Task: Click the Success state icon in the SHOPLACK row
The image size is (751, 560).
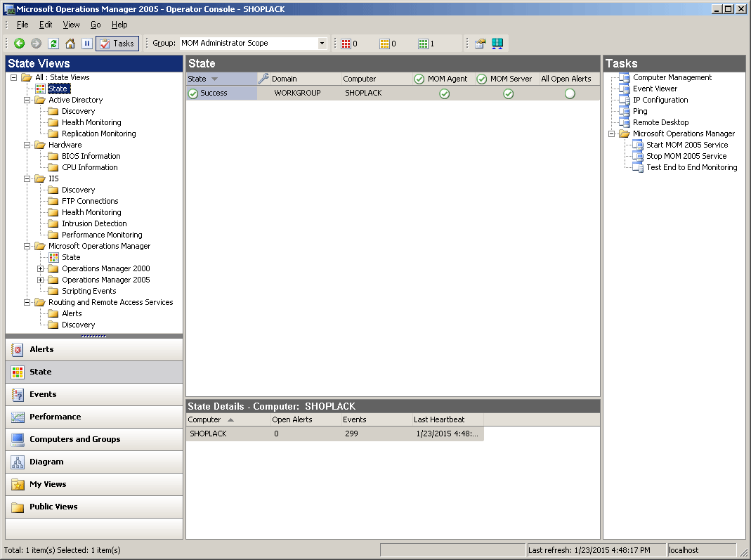Action: pos(193,94)
